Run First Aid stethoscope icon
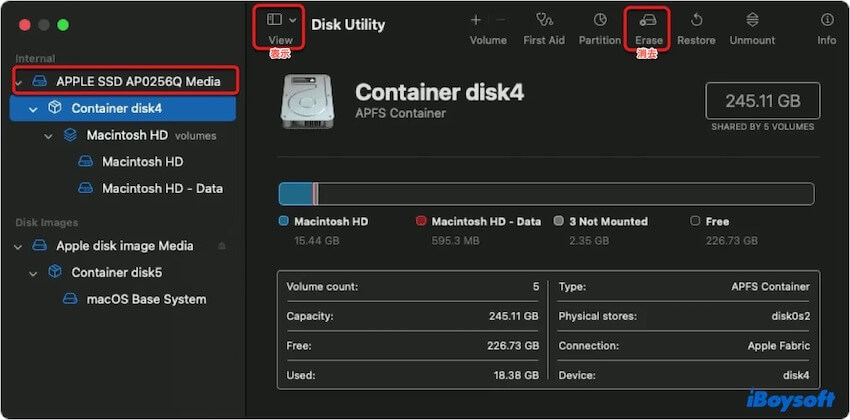The width and height of the screenshot is (850, 420). click(x=544, y=20)
